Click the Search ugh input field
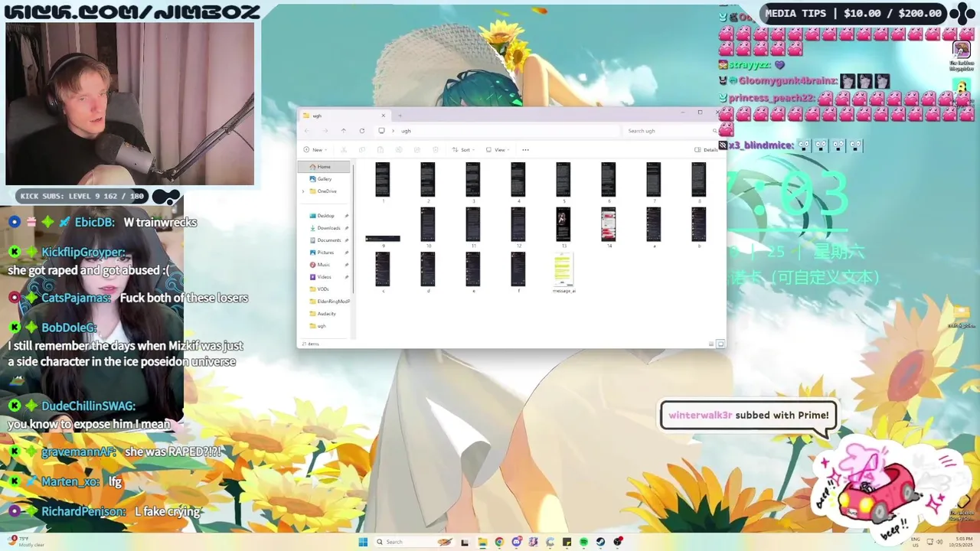 click(672, 131)
